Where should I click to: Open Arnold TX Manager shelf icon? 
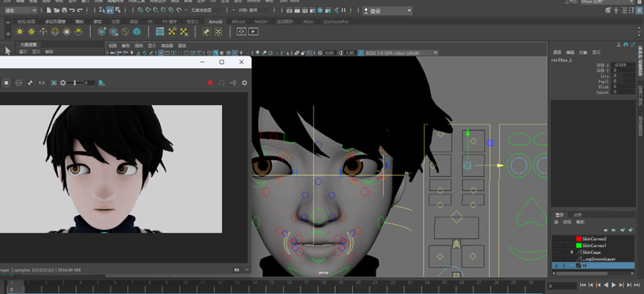pyautogui.click(x=160, y=31)
